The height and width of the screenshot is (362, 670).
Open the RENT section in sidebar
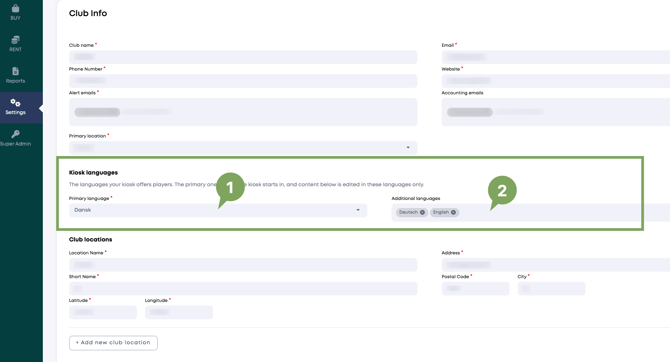pos(15,44)
